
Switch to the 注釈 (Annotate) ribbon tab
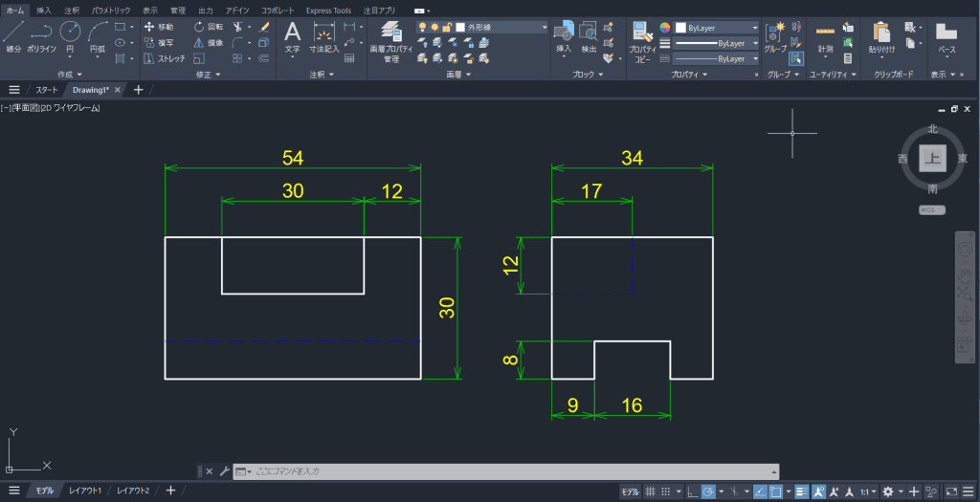point(72,11)
